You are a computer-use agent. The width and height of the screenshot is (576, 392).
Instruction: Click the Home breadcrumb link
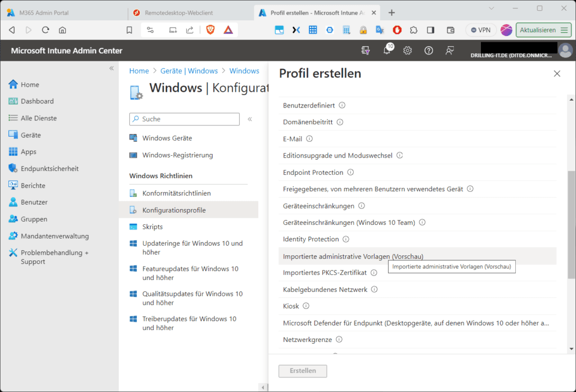click(x=139, y=71)
